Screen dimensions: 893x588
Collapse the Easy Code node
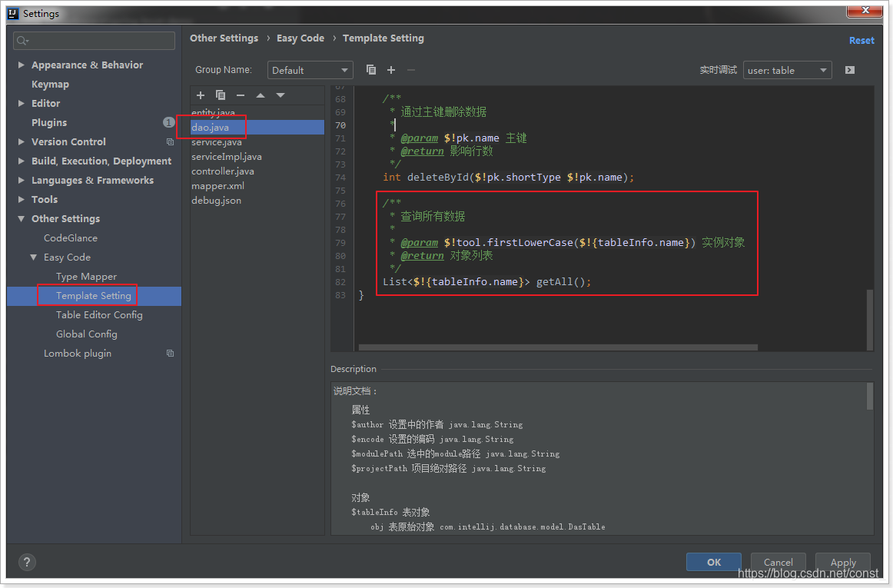click(x=34, y=257)
